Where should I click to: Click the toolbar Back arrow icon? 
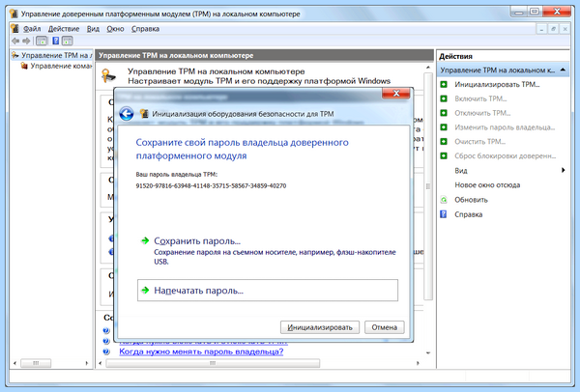point(15,41)
